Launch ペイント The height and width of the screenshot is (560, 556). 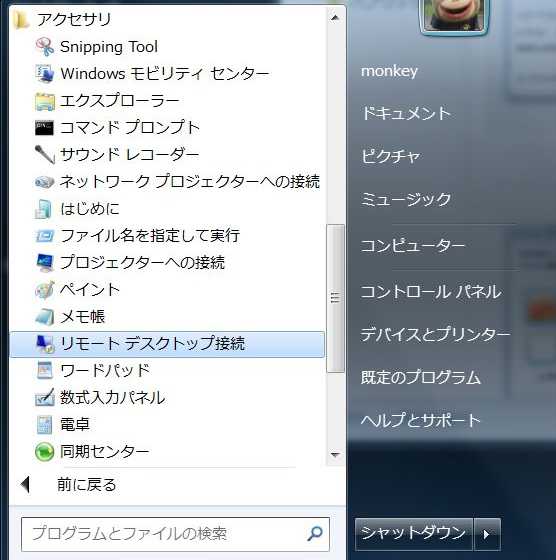tap(167, 290)
